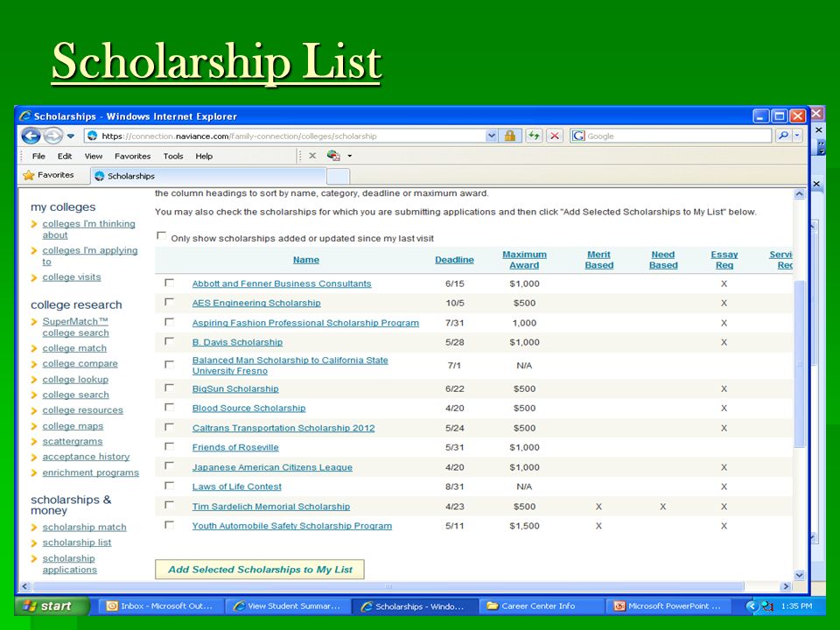Open the scholarship list sidebar link

[x=77, y=542]
